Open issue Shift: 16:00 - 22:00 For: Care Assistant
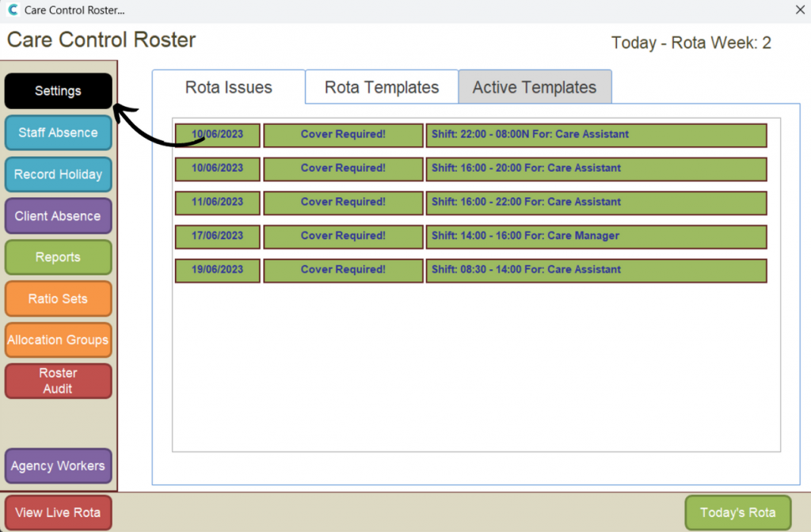 tap(596, 203)
